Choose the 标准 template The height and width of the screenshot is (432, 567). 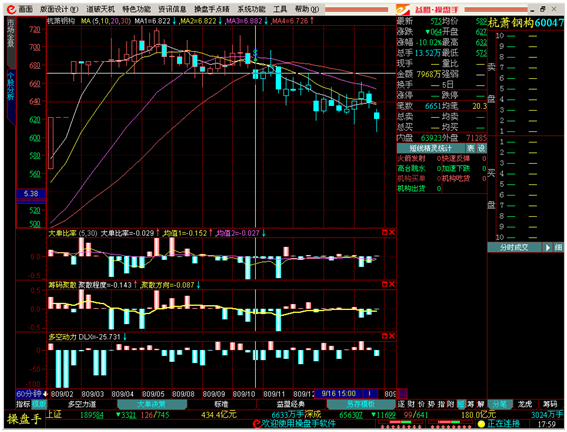pos(221,404)
